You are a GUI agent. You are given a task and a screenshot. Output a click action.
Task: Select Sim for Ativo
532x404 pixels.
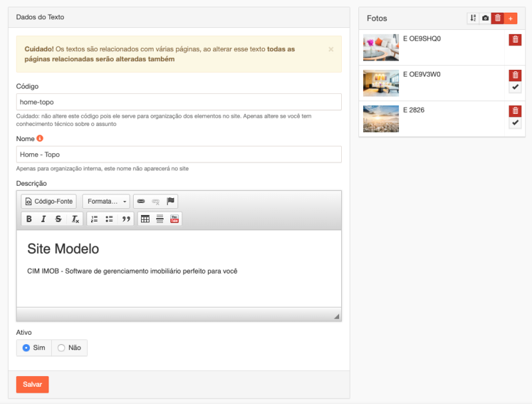[x=27, y=347]
